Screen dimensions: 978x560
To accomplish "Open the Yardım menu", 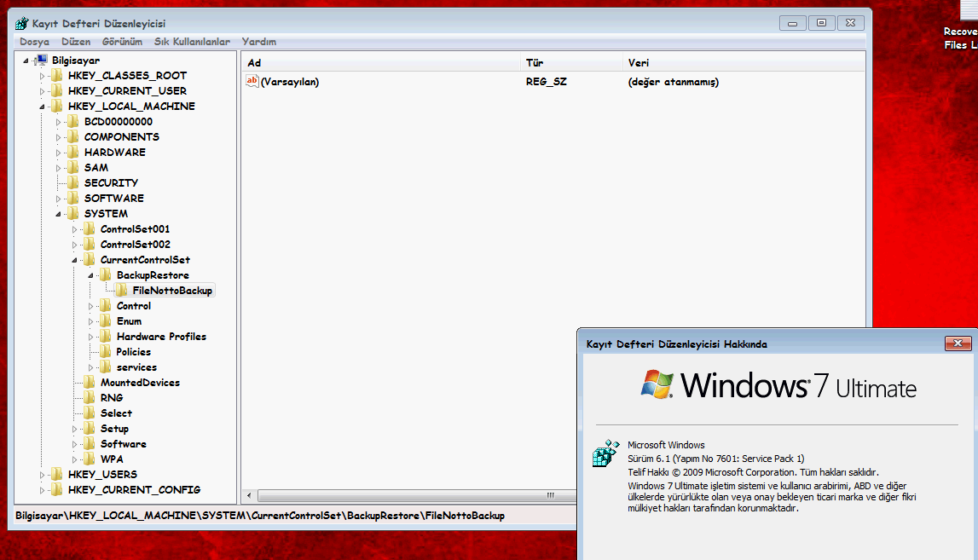I will [x=259, y=42].
